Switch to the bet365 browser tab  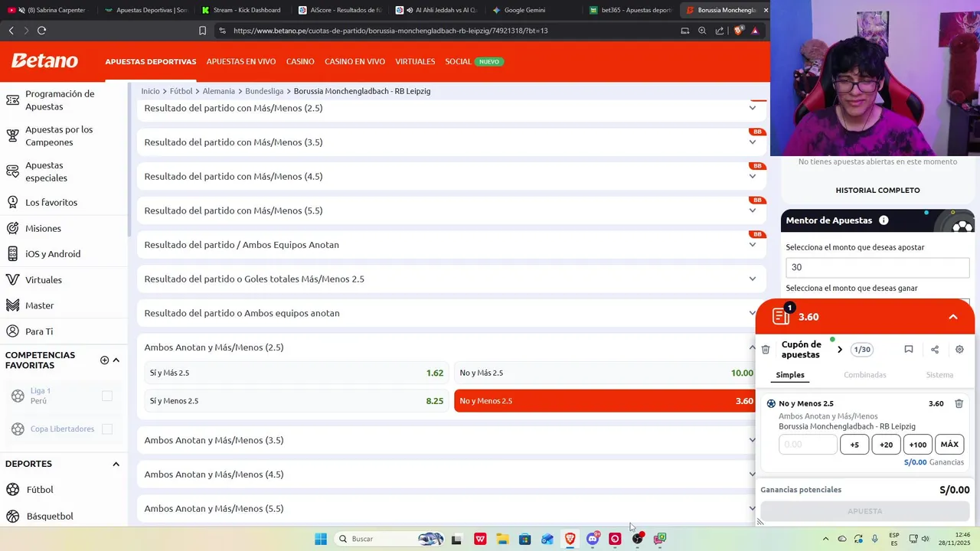click(629, 10)
